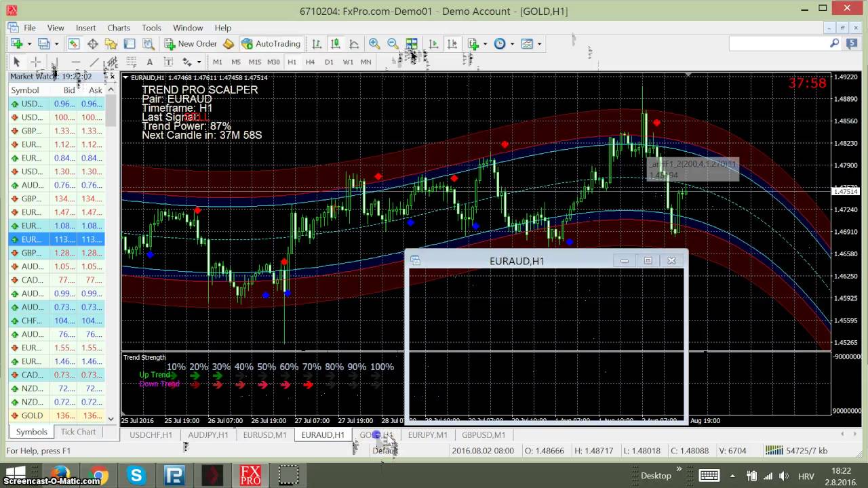868x488 pixels.
Task: Open a new chart from the toolbar
Action: [x=16, y=43]
